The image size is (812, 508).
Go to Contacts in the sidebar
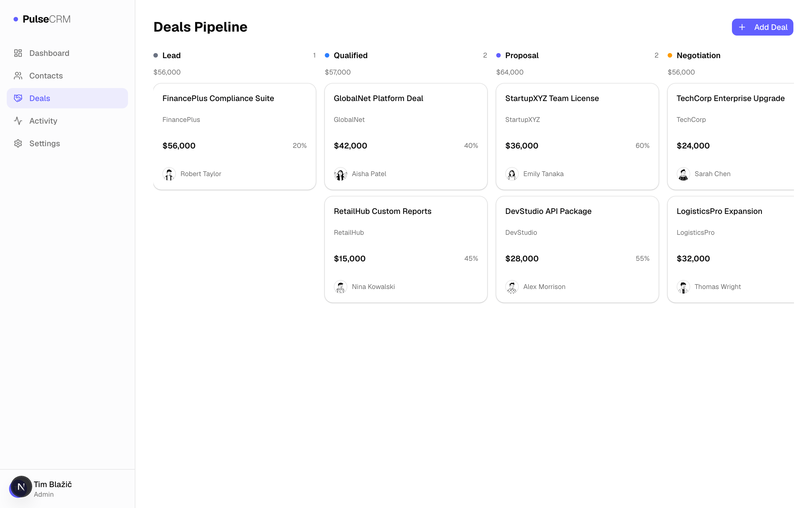tap(67, 76)
